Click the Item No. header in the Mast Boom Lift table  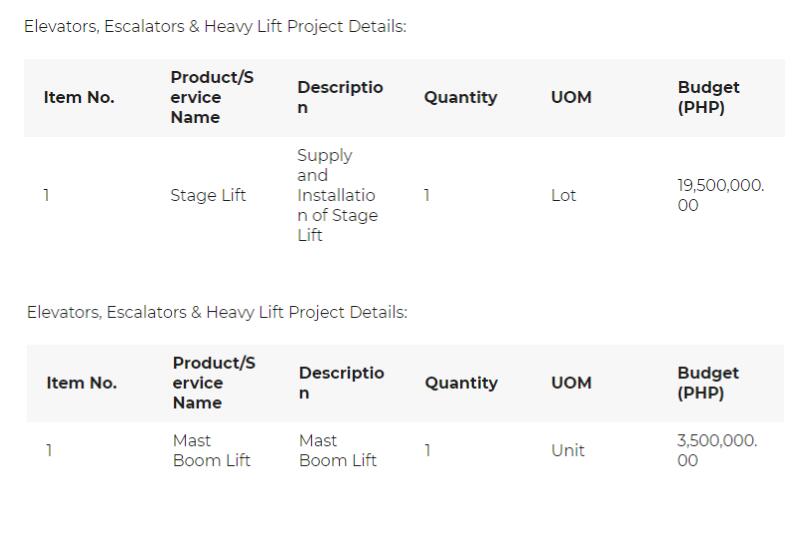pos(81,383)
